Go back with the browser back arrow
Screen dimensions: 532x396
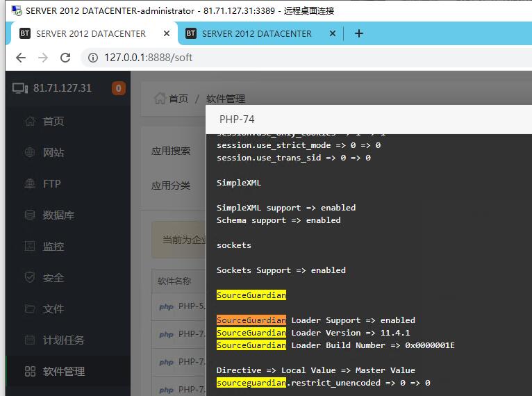pyautogui.click(x=21, y=58)
